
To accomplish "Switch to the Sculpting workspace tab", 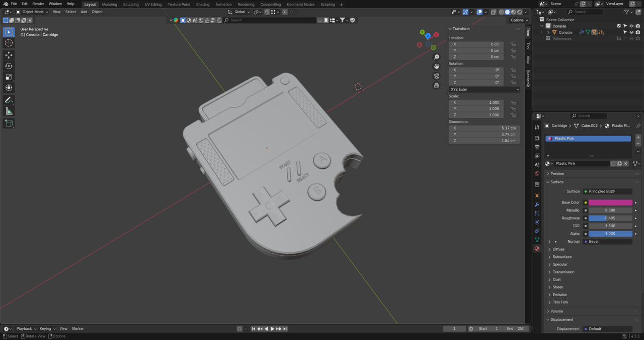I will coord(131,5).
